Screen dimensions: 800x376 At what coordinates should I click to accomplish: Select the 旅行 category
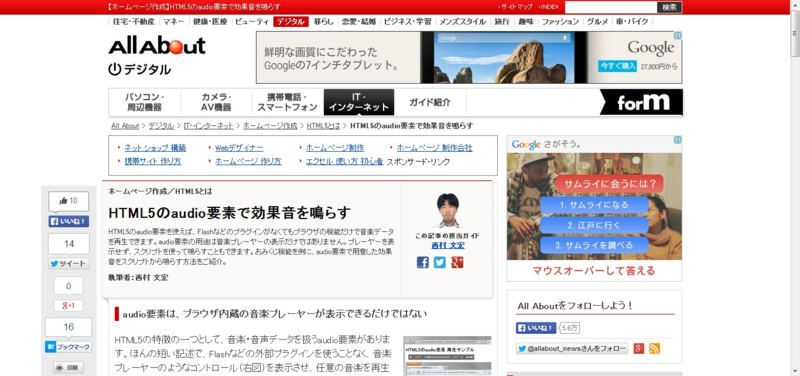coord(502,21)
